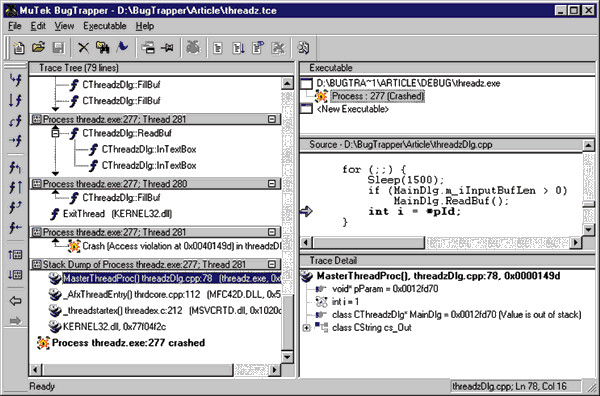The height and width of the screenshot is (396, 600).
Task: Click the sidebar grayed forward arrow icon
Action: coord(15,321)
